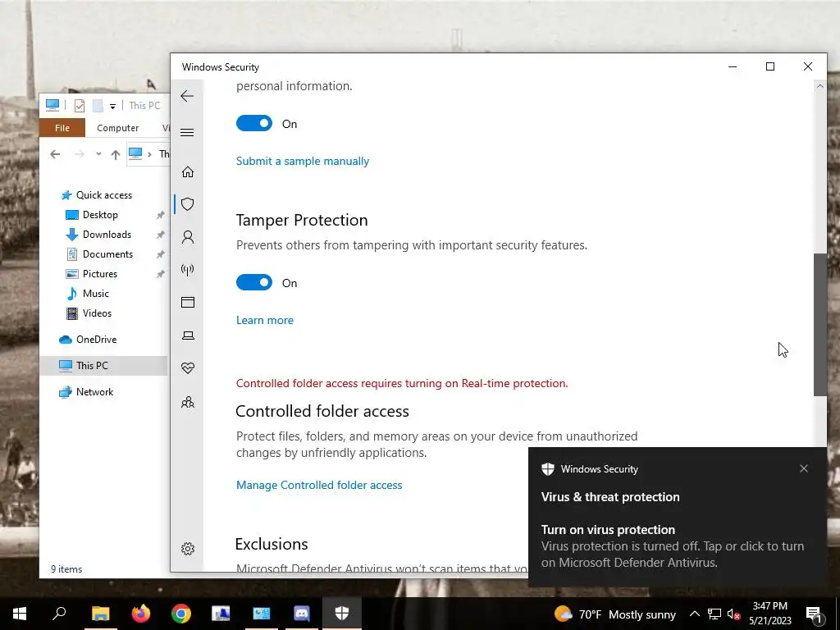Open recent locations dropdown in File Explorer

pos(98,154)
